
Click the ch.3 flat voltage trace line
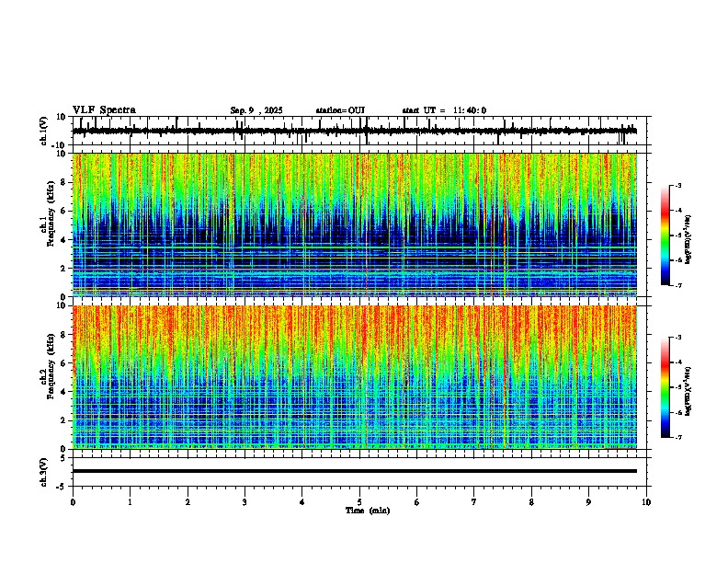(x=355, y=471)
